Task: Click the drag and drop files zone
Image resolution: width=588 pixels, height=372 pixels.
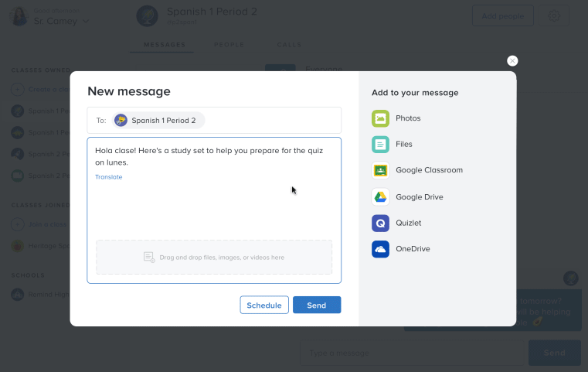Action: [x=214, y=257]
